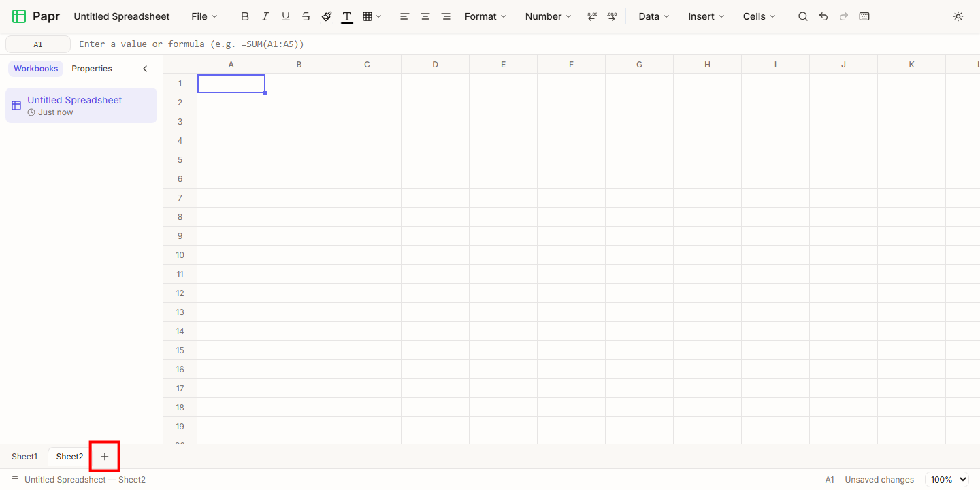Open the Format dropdown menu
The width and height of the screenshot is (980, 490).
pos(486,16)
